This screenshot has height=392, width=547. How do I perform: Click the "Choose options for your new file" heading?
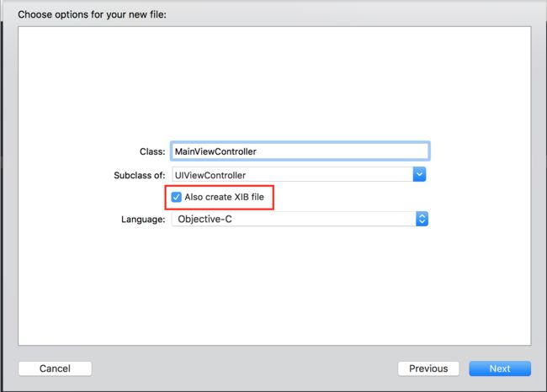pos(92,14)
